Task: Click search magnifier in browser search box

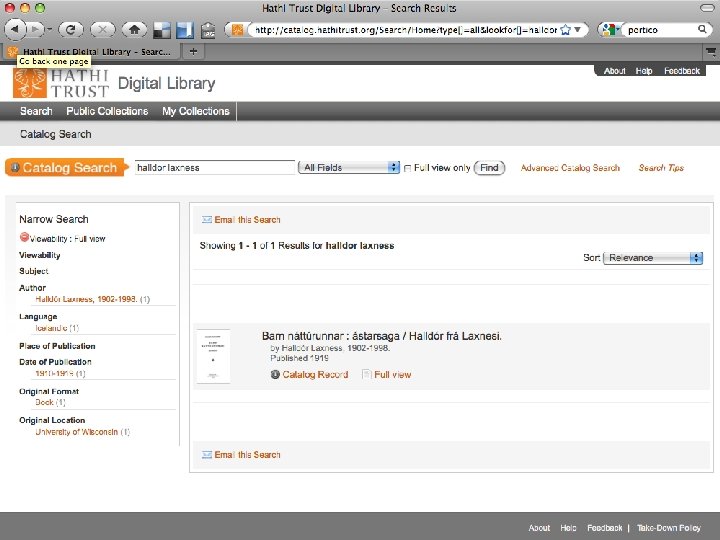Action: coord(702,29)
